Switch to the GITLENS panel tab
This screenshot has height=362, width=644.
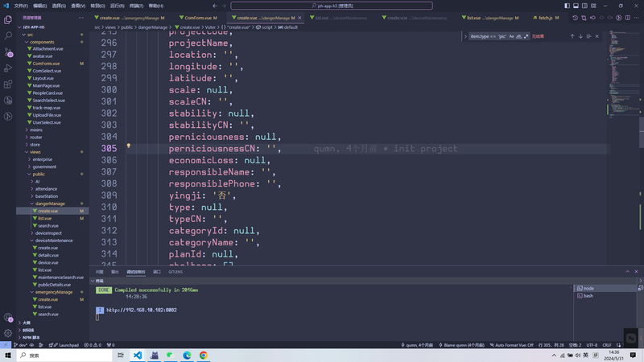175,272
